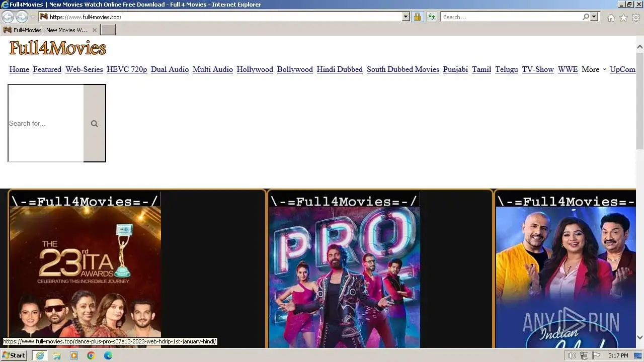Open a new blank tab
The image size is (644, 362).
click(108, 30)
